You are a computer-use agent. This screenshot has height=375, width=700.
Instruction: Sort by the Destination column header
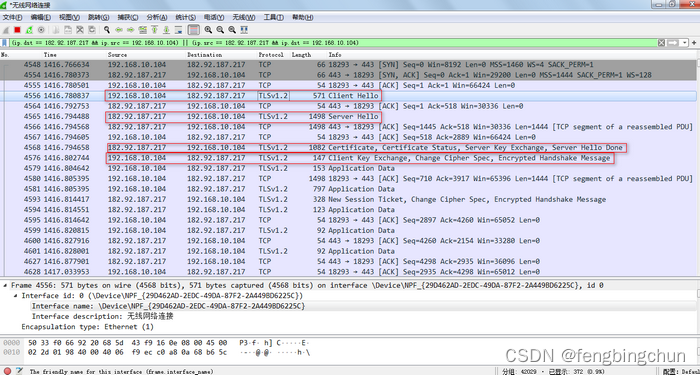coord(204,54)
